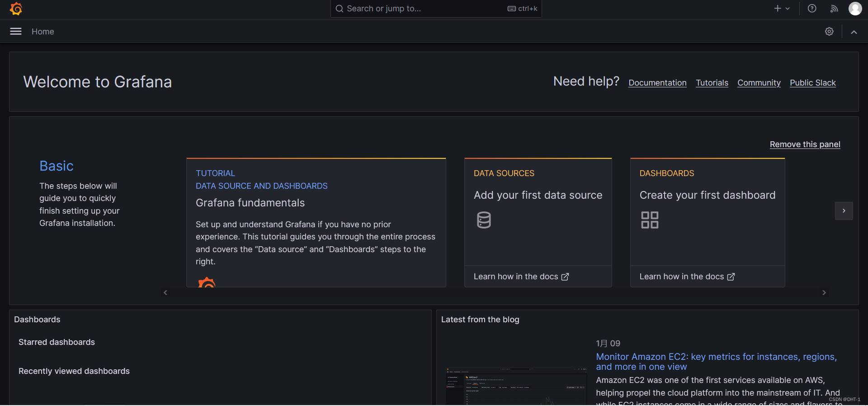Click the Grafana icon on tutorial card
Image resolution: width=868 pixels, height=406 pixels.
pos(207,282)
